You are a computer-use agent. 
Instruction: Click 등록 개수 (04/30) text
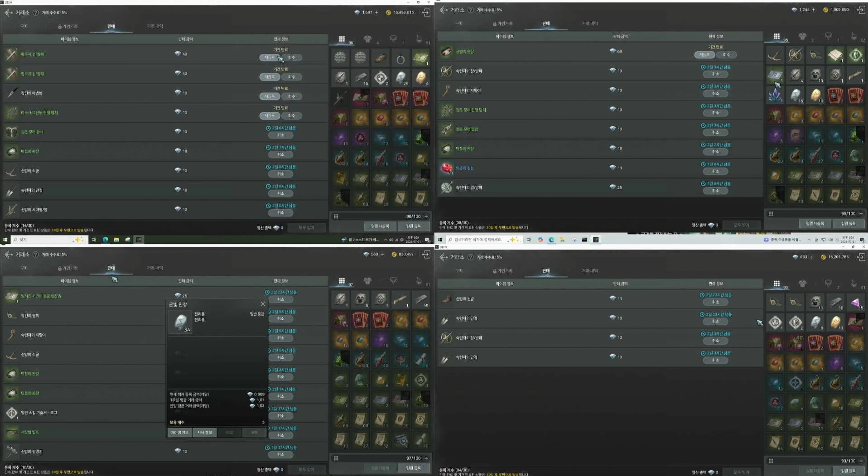click(454, 470)
